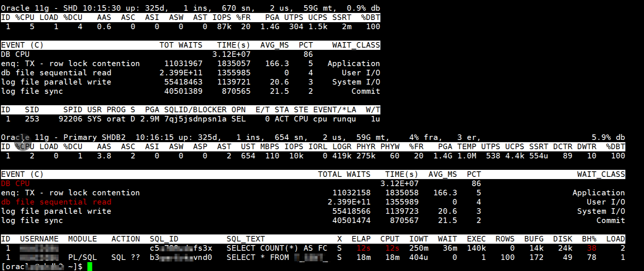Select the '5.9% db' value

pyautogui.click(x=608, y=137)
